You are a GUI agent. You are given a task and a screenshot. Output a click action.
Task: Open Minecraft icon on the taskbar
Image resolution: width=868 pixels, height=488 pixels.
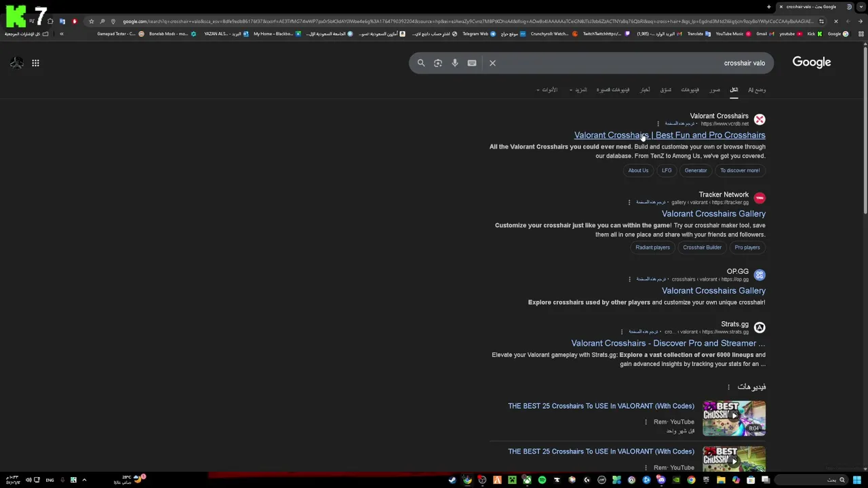point(512,480)
